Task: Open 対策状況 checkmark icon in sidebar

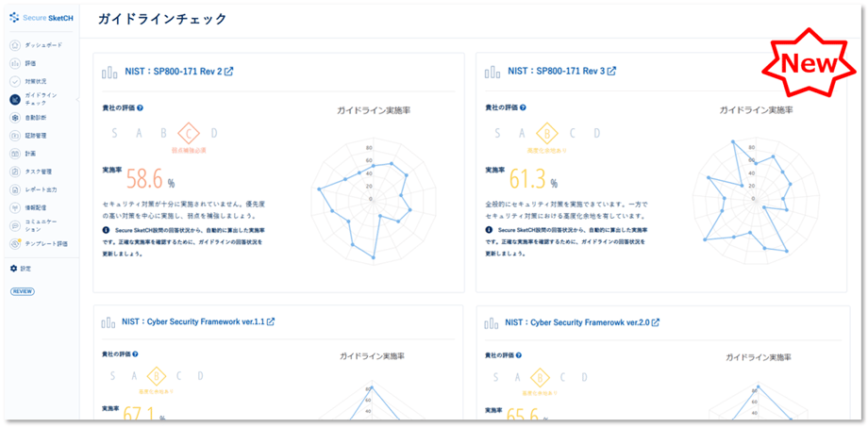Action: tap(14, 81)
